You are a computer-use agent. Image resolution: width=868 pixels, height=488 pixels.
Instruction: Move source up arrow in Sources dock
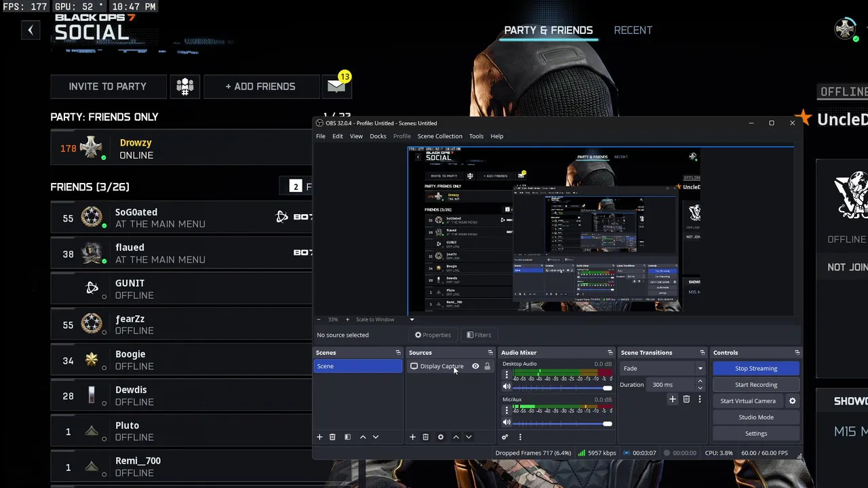point(456,437)
